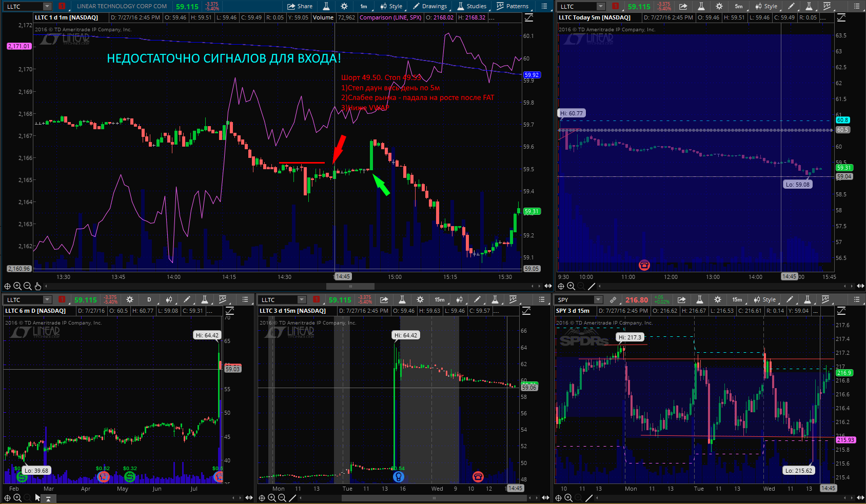Click Share button in main LLTC 1m chart
The width and height of the screenshot is (866, 504).
pos(300,6)
